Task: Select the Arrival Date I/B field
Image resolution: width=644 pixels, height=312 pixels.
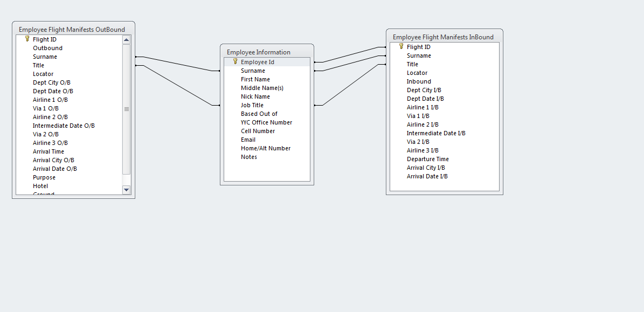Action: click(x=427, y=176)
